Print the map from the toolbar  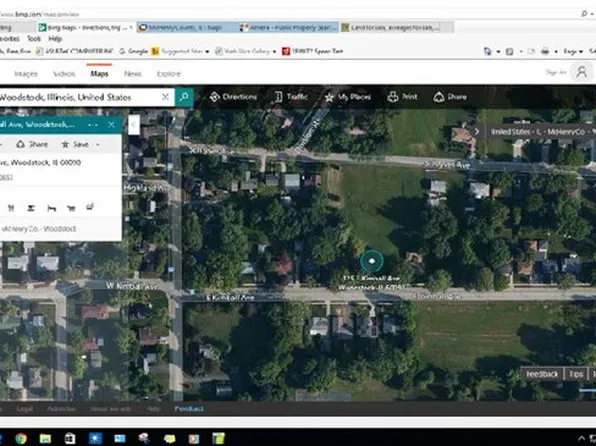[x=403, y=97]
